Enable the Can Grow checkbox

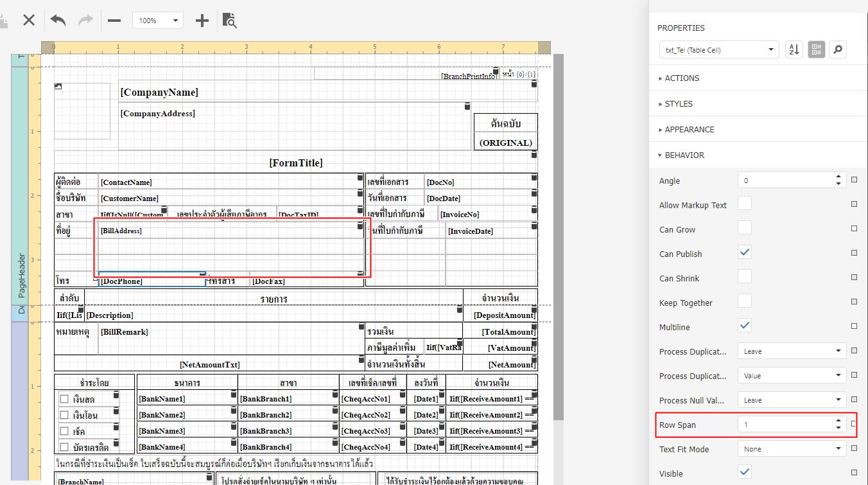(745, 228)
